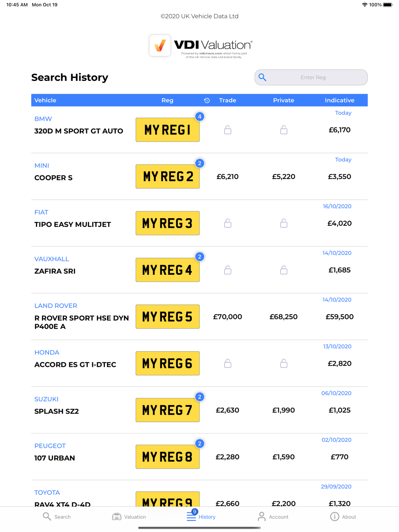Select the MY REG 3 number plate

168,223
